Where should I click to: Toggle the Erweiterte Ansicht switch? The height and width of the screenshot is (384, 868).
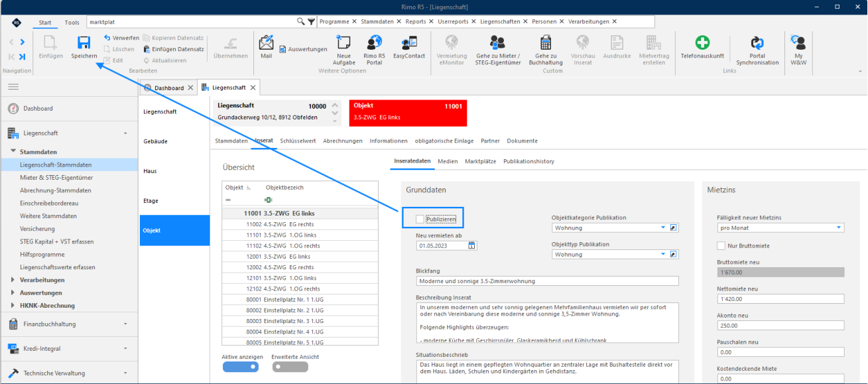[x=290, y=367]
